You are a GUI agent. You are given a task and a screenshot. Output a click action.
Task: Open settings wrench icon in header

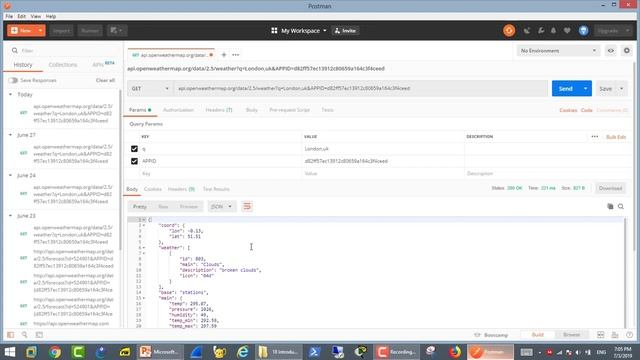click(541, 31)
